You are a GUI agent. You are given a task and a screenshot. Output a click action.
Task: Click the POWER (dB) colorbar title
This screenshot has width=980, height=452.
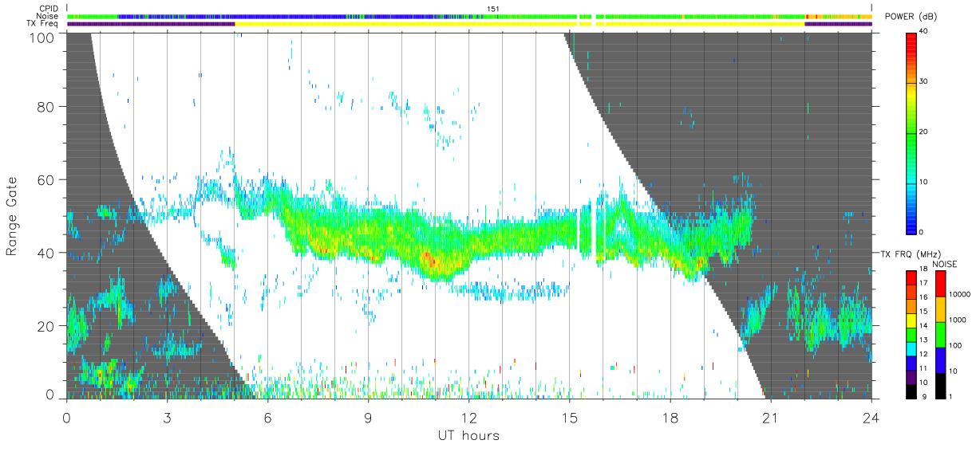pyautogui.click(x=912, y=18)
